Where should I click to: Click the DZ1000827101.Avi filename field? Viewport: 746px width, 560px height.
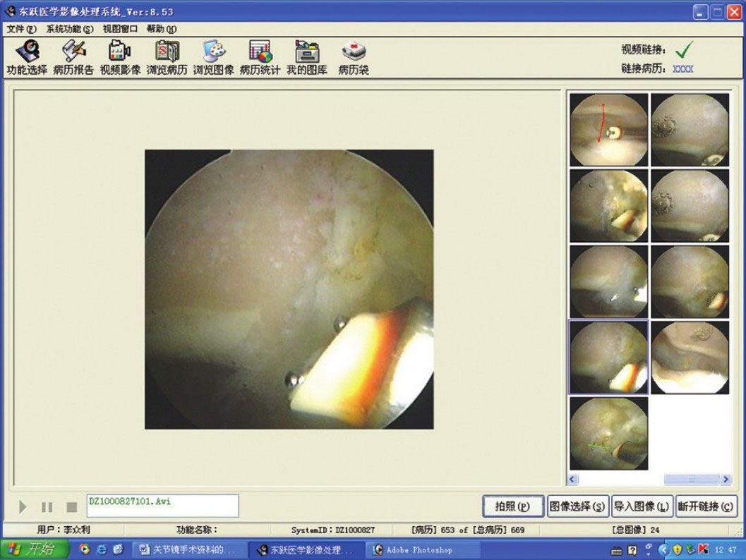[x=162, y=506]
